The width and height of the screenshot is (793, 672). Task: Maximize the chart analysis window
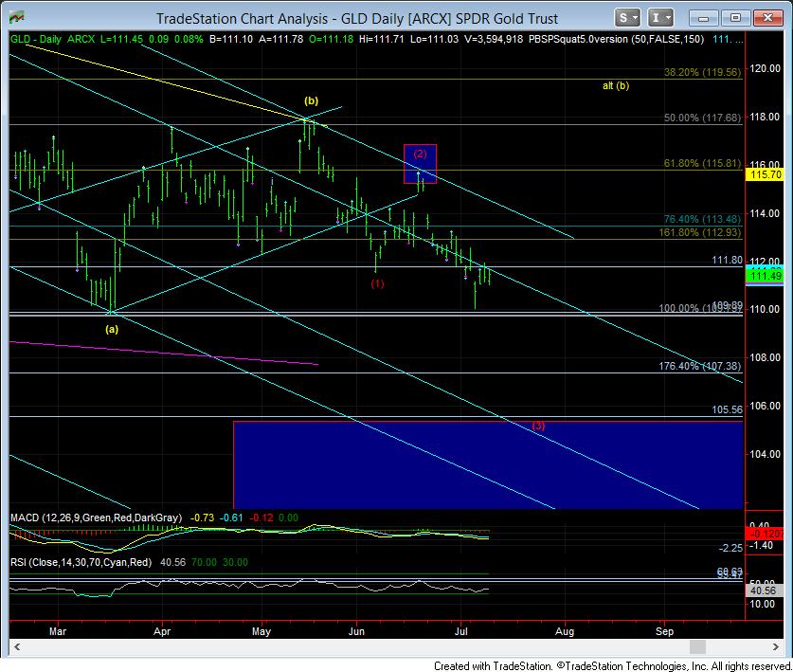tap(735, 18)
